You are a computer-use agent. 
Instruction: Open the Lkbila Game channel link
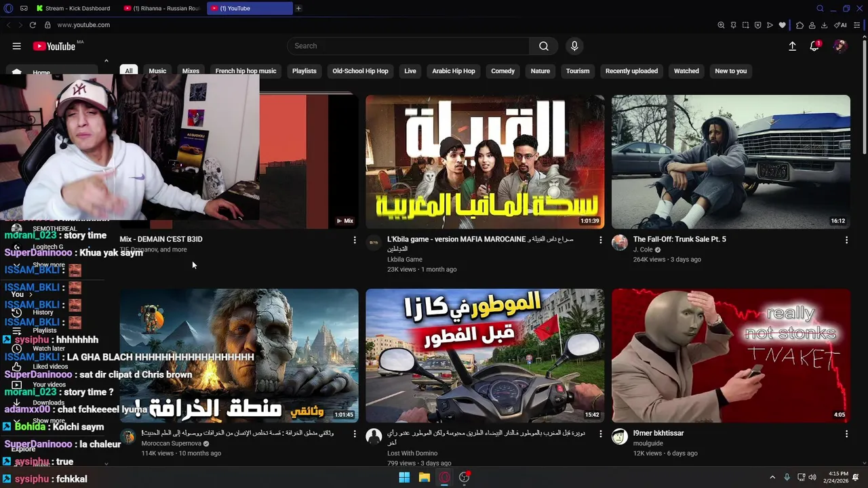point(405,259)
